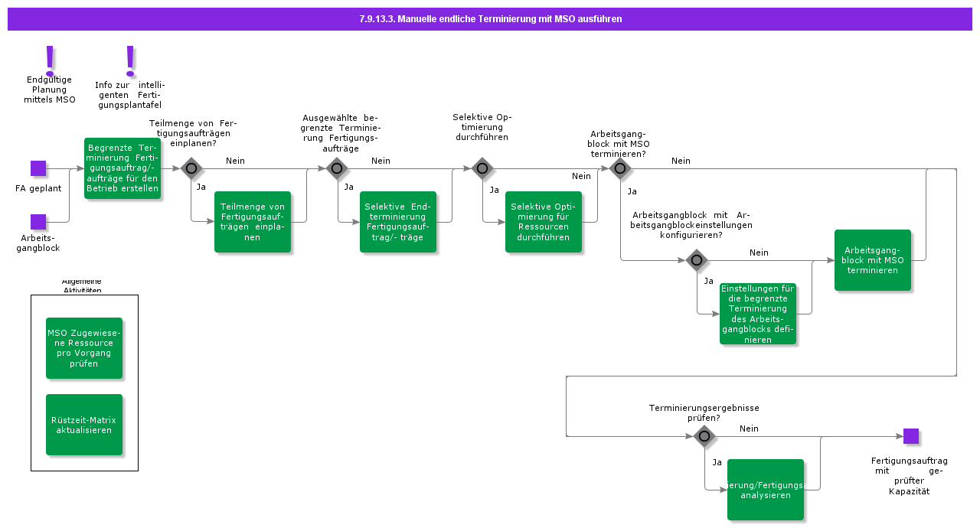Click the Nein branch label near MSO terminieren diamond
Image resolution: width=980 pixels, height=528 pixels.
click(680, 161)
